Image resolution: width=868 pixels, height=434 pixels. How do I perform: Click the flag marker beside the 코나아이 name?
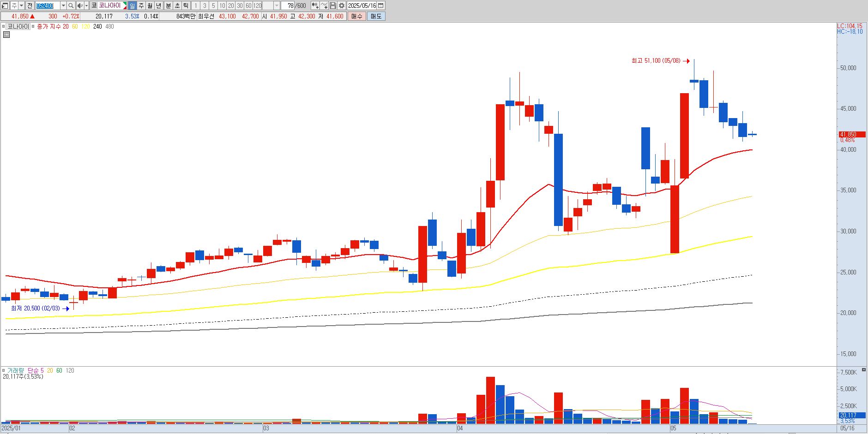124,6
